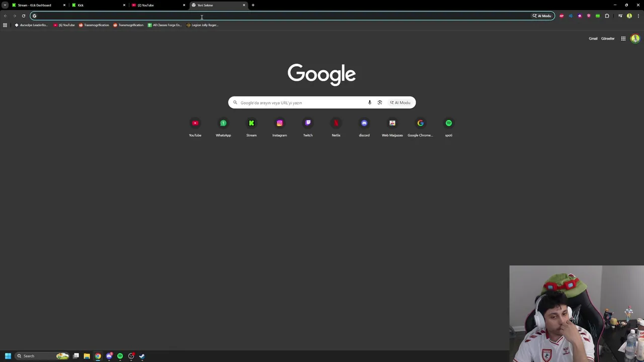Click the ABP adblock extension icon
The height and width of the screenshot is (362, 644).
[x=561, y=16]
